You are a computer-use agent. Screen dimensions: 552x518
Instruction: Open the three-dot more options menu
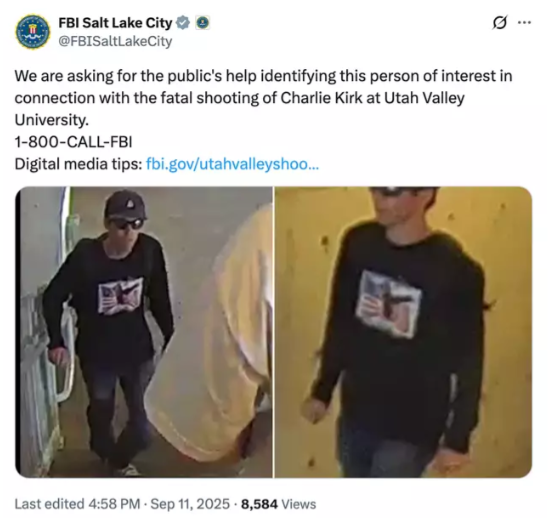[x=524, y=23]
